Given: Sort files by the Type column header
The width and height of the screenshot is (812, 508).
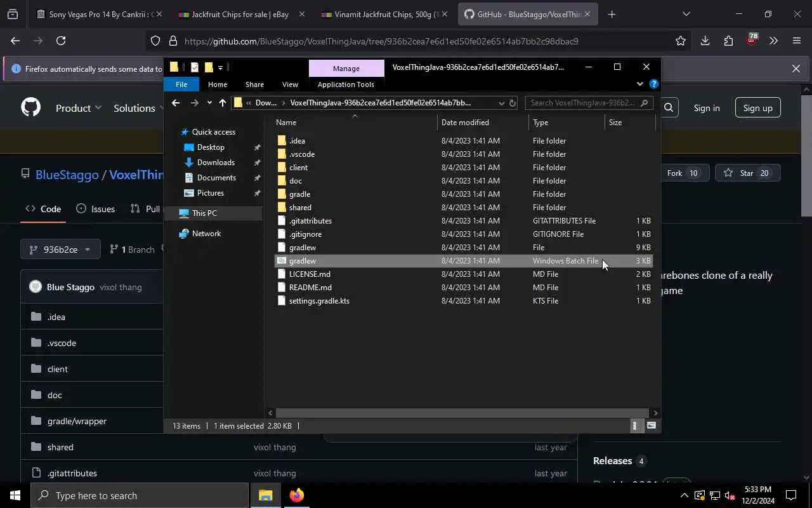Looking at the screenshot, I should coord(566,123).
